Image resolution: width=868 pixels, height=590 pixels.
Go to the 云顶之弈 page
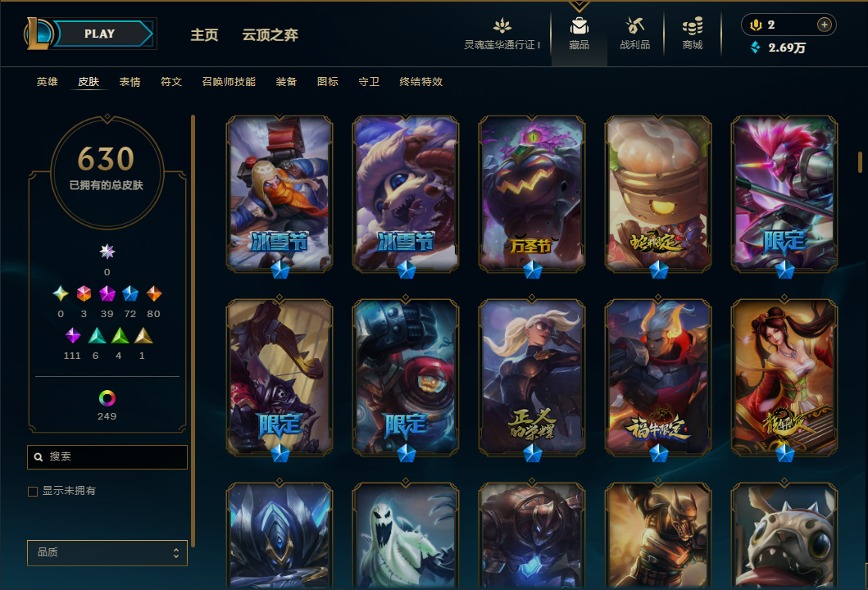point(270,35)
